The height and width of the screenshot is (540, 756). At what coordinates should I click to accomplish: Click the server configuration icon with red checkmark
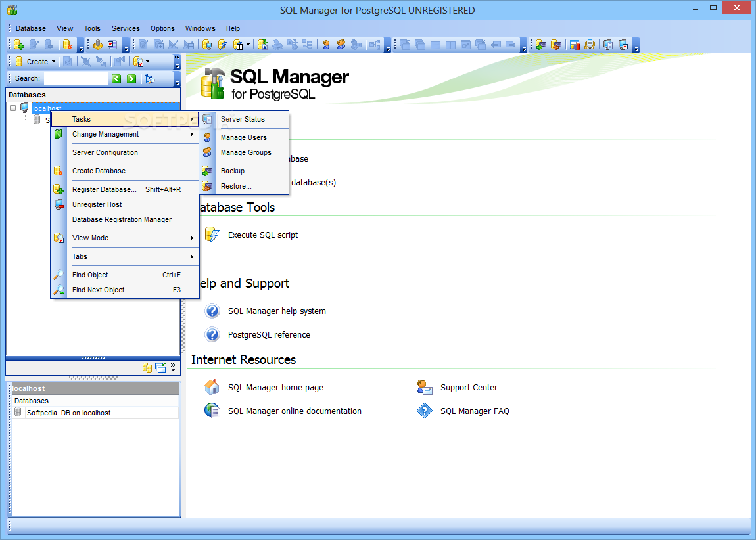click(x=623, y=45)
